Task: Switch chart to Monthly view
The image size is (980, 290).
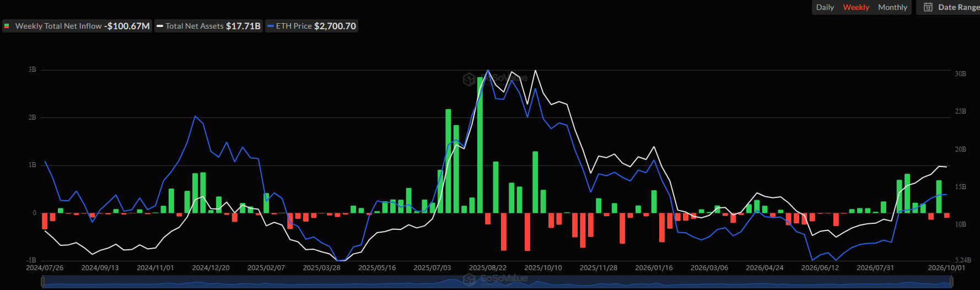Action: point(892,7)
